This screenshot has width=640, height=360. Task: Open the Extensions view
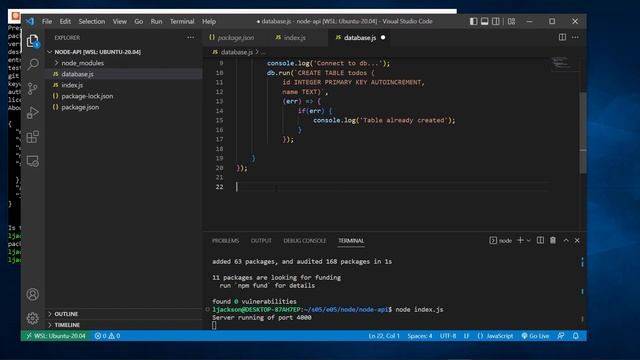coord(33,137)
